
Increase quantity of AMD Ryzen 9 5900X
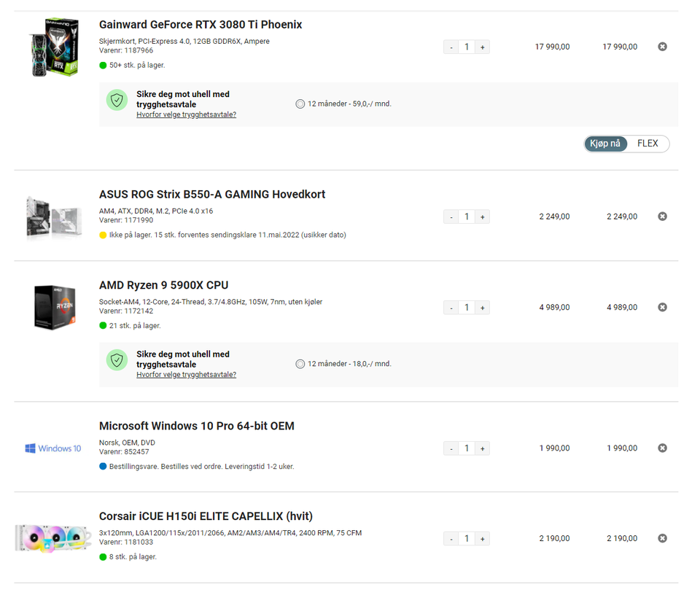(482, 308)
